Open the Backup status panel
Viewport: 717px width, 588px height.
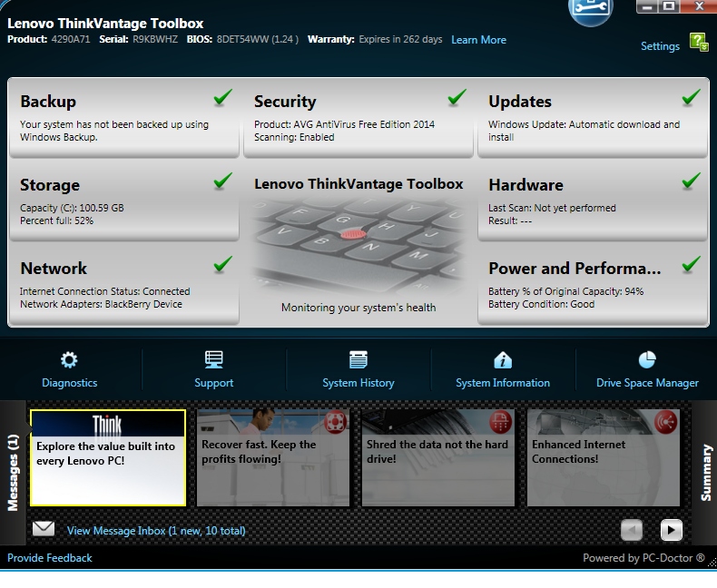click(x=124, y=118)
